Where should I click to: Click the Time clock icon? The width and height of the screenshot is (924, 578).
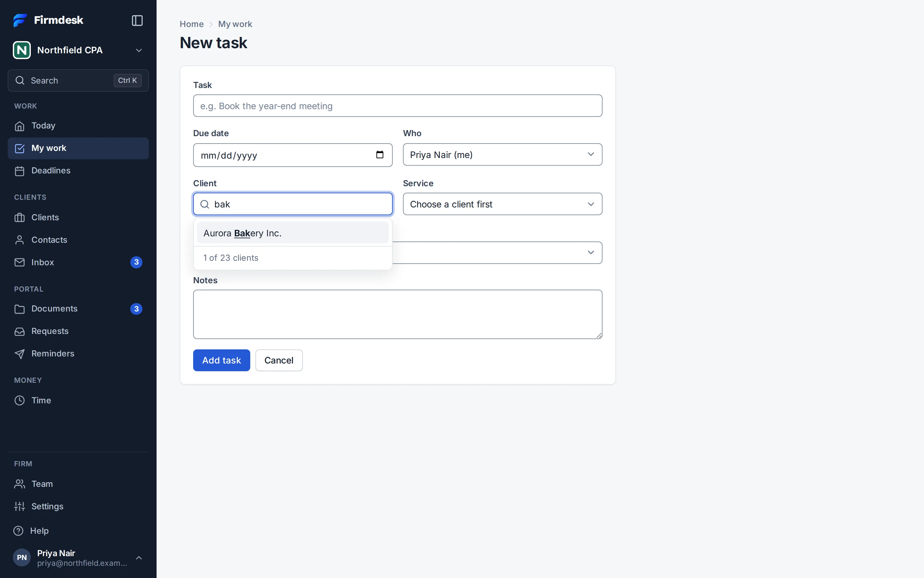click(20, 400)
